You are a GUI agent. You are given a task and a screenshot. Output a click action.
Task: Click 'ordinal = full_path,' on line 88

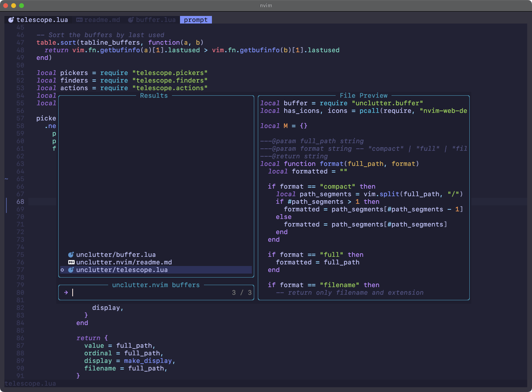pos(124,353)
